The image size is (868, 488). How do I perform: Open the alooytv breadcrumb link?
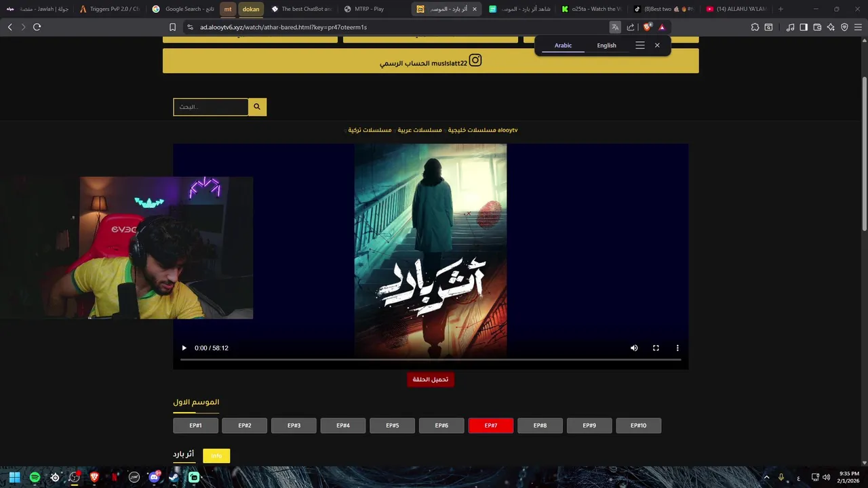point(507,129)
